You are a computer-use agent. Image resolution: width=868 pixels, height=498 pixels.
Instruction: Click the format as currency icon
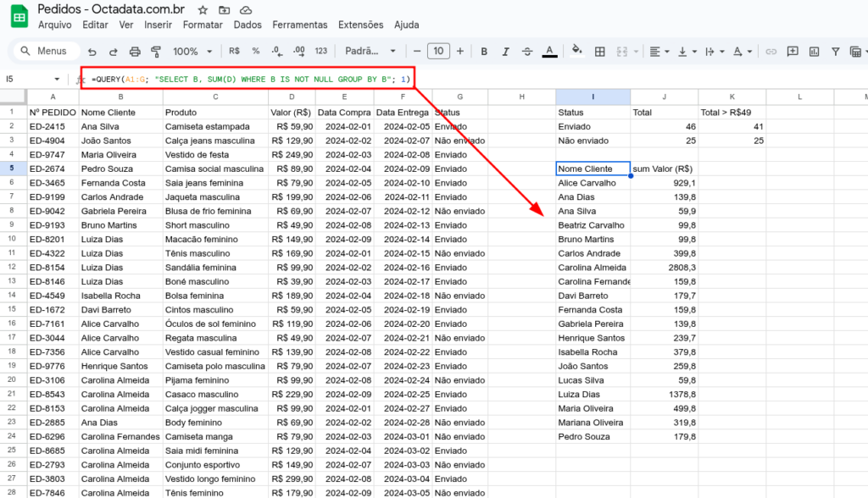click(x=232, y=51)
